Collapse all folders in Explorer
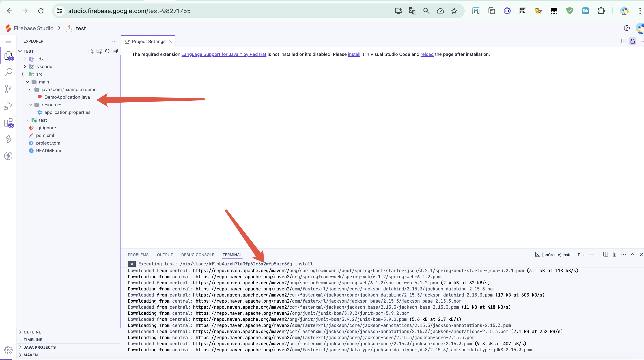Image resolution: width=644 pixels, height=360 pixels. tap(116, 51)
